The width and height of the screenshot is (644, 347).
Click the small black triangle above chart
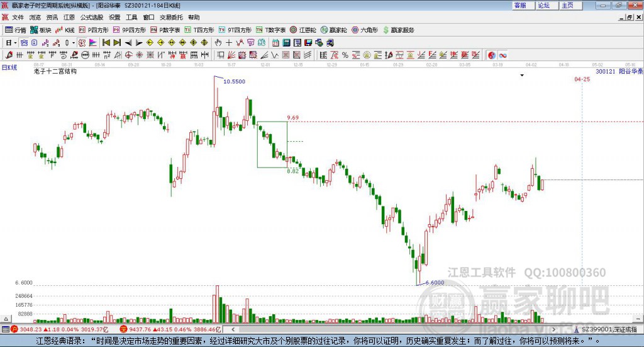pyautogui.click(x=522, y=75)
